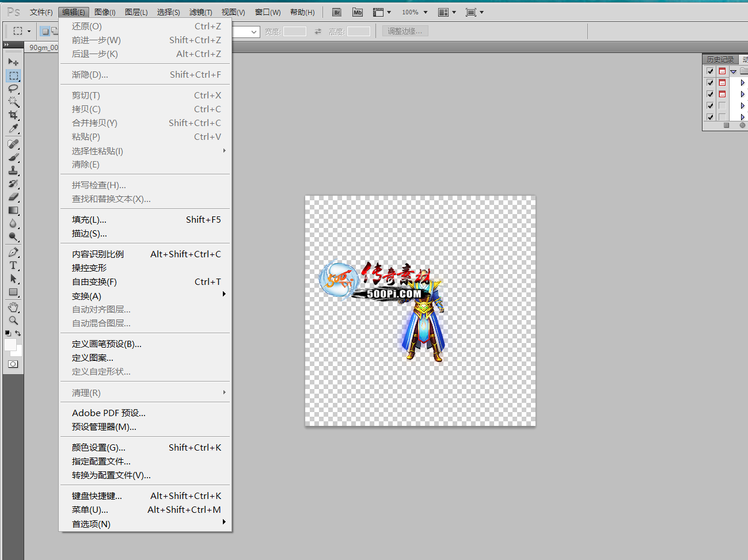Swap foreground and background colors
The width and height of the screenshot is (748, 560).
(18, 333)
